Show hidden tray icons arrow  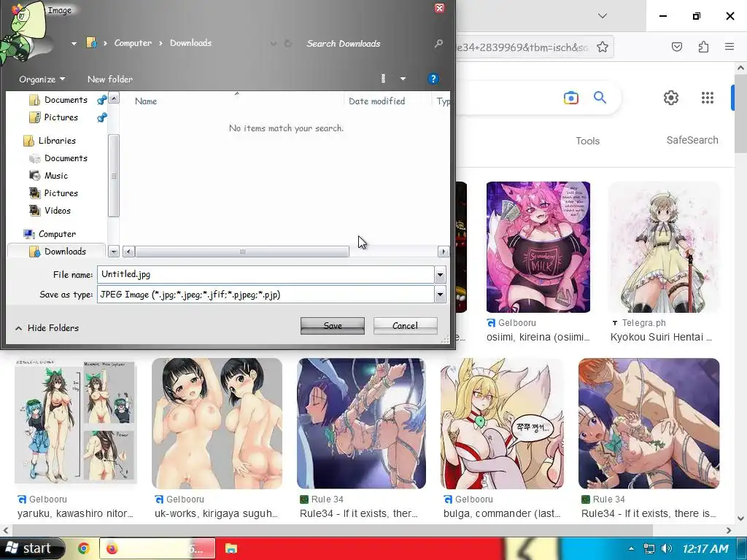tap(631, 548)
